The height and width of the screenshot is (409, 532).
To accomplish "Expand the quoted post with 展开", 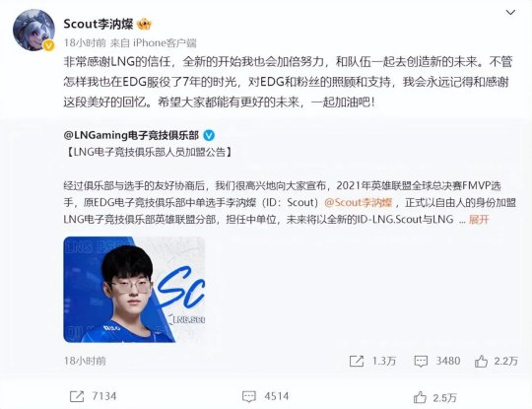I will 479,220.
